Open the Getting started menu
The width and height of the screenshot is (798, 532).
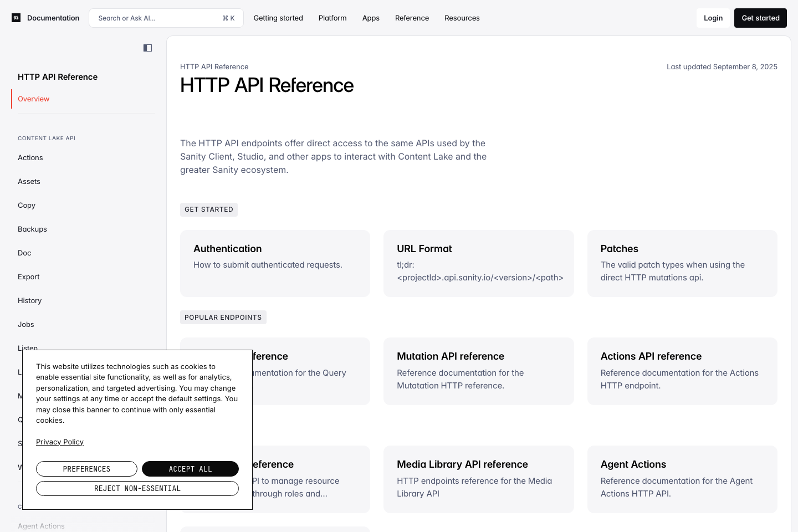(278, 18)
